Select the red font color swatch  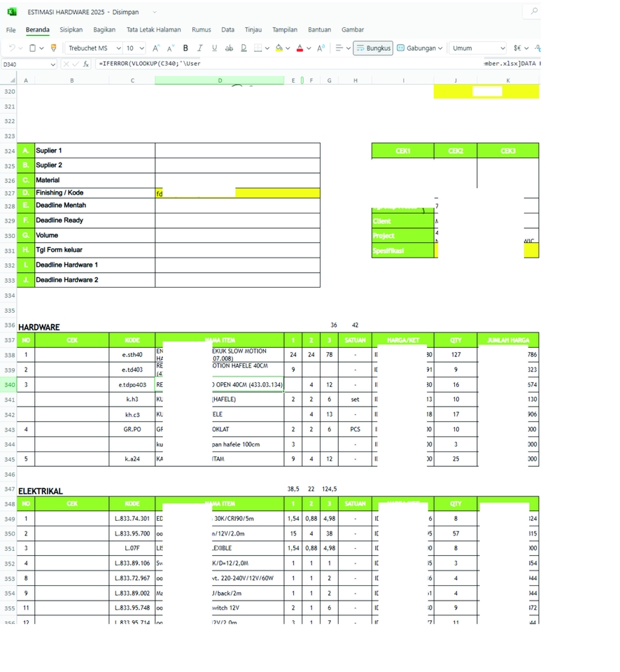pyautogui.click(x=300, y=51)
